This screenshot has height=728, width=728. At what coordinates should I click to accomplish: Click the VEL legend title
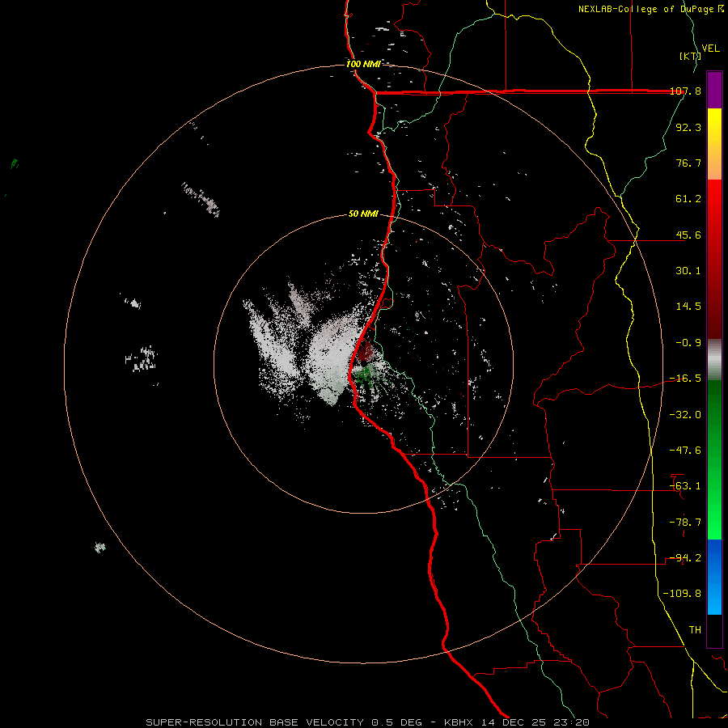pyautogui.click(x=710, y=49)
